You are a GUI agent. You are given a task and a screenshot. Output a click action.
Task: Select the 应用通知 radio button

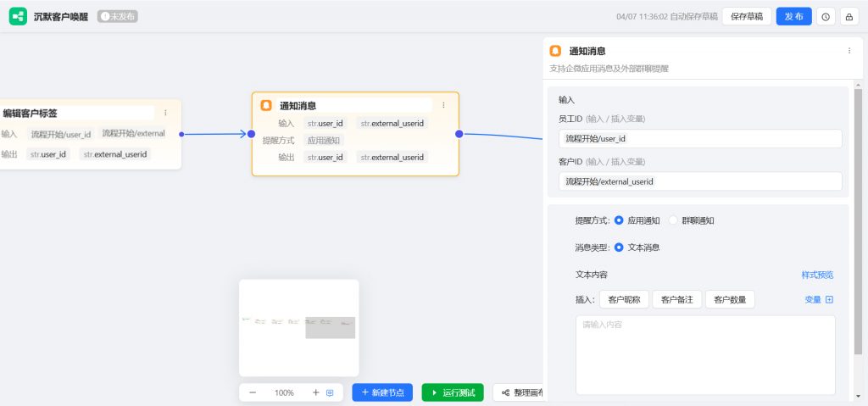pos(619,220)
